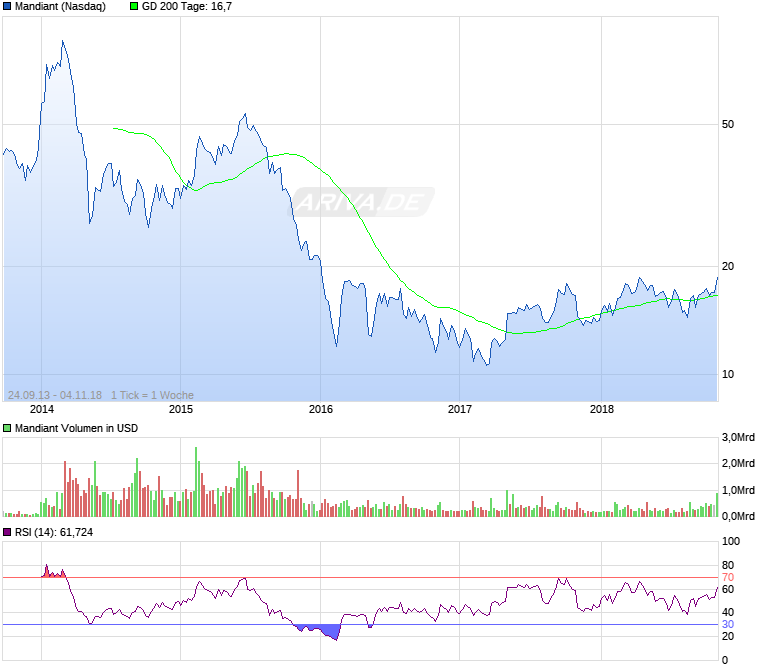Image resolution: width=760 pixels, height=670 pixels.
Task: Click the red overbought RSI area in 2014
Action: [x=53, y=572]
